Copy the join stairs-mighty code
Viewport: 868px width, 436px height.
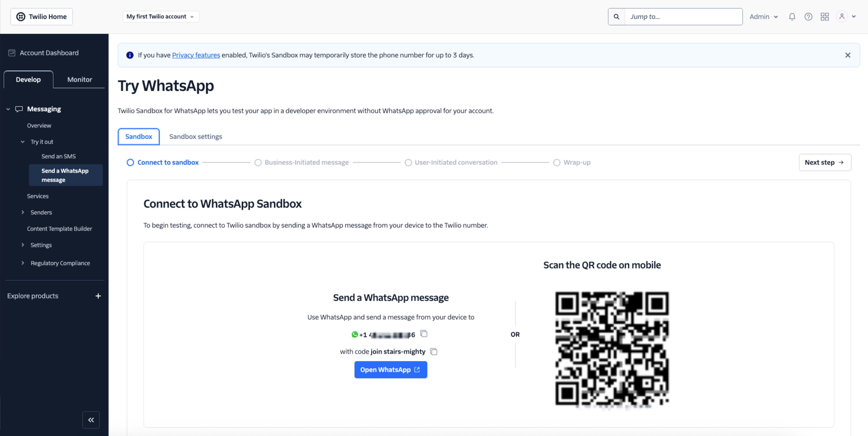434,352
